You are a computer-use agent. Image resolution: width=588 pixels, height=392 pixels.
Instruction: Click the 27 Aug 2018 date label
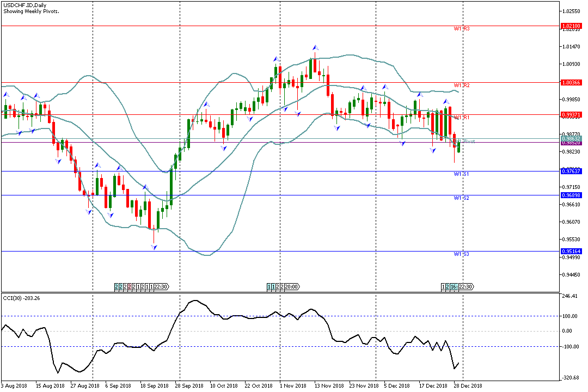point(85,386)
